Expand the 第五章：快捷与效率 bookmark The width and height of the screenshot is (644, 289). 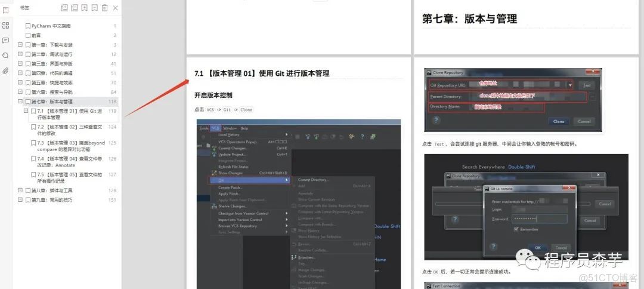click(20, 82)
